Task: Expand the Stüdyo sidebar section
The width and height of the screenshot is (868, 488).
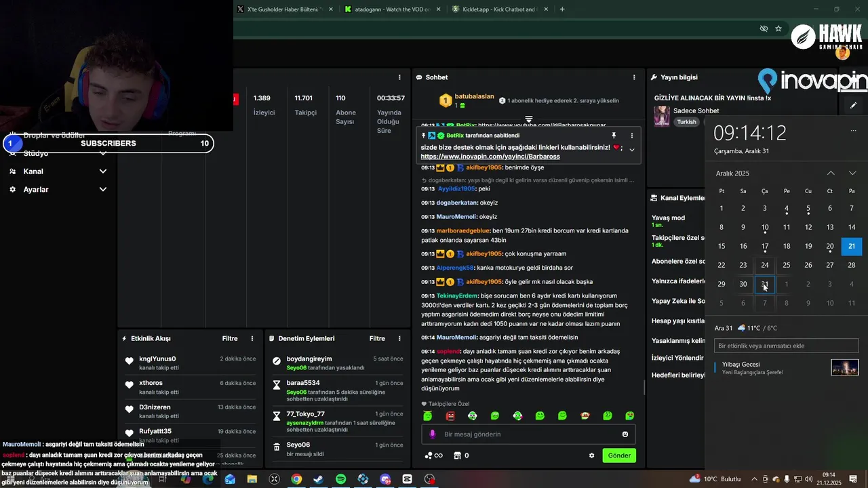Action: pos(58,153)
